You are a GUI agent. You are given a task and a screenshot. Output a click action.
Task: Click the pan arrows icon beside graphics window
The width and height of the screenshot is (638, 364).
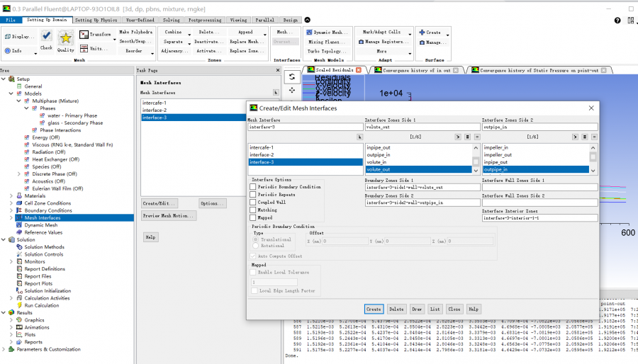[x=292, y=91]
